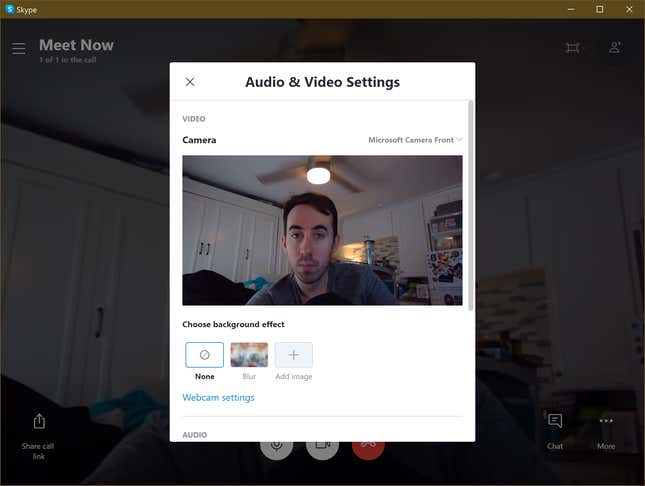
Task: Click the Share call link icon
Action: pyautogui.click(x=39, y=421)
